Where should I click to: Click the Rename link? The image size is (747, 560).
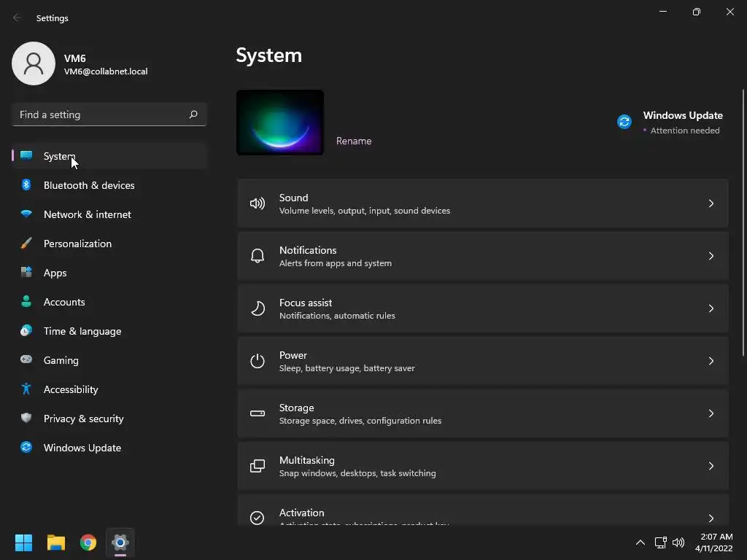tap(354, 141)
